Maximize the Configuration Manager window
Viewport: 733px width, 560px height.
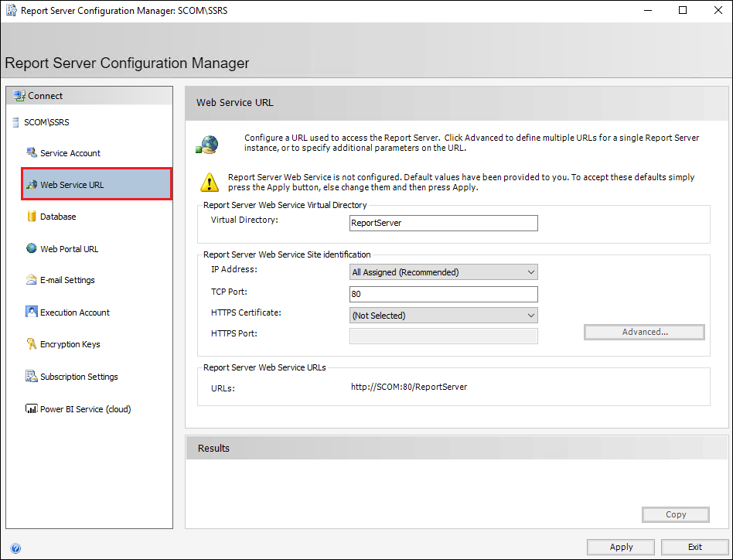[x=683, y=10]
